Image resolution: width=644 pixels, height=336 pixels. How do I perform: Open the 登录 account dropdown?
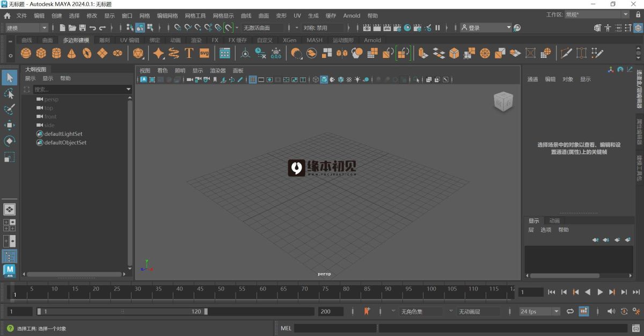(x=486, y=27)
